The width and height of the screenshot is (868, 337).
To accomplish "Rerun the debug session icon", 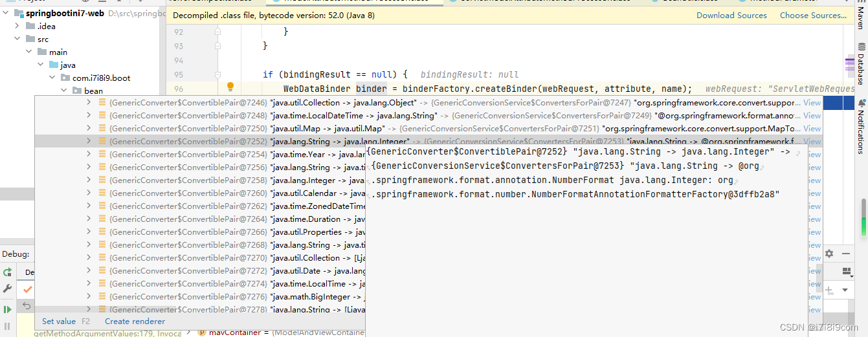I will [8, 272].
